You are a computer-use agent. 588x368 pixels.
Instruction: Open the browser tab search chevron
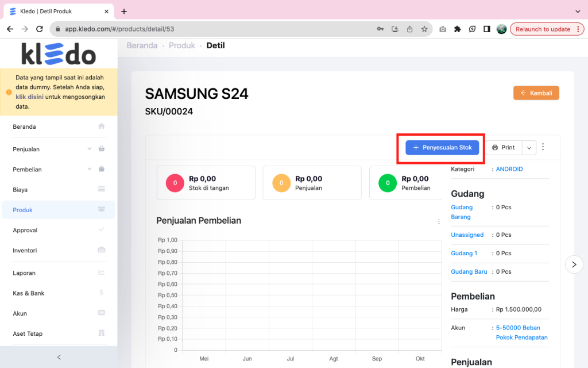coord(578,11)
